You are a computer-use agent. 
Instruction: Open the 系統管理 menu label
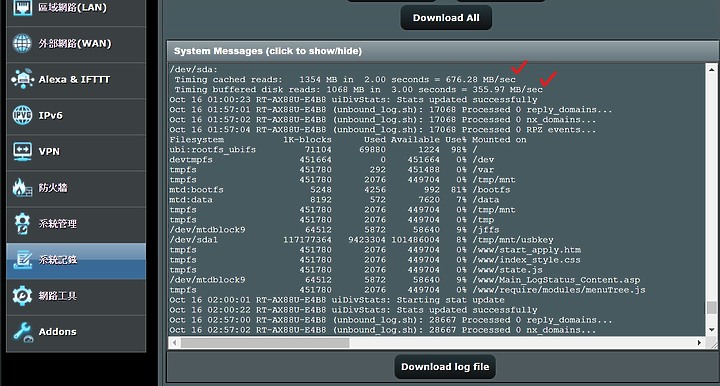coord(57,224)
